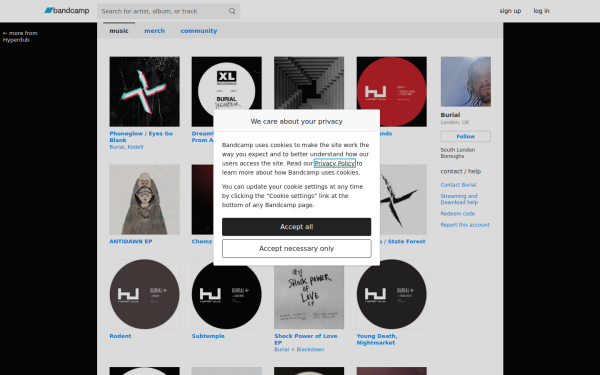Click the 'We care about your privacy' heading
This screenshot has width=600, height=375.
(x=297, y=121)
